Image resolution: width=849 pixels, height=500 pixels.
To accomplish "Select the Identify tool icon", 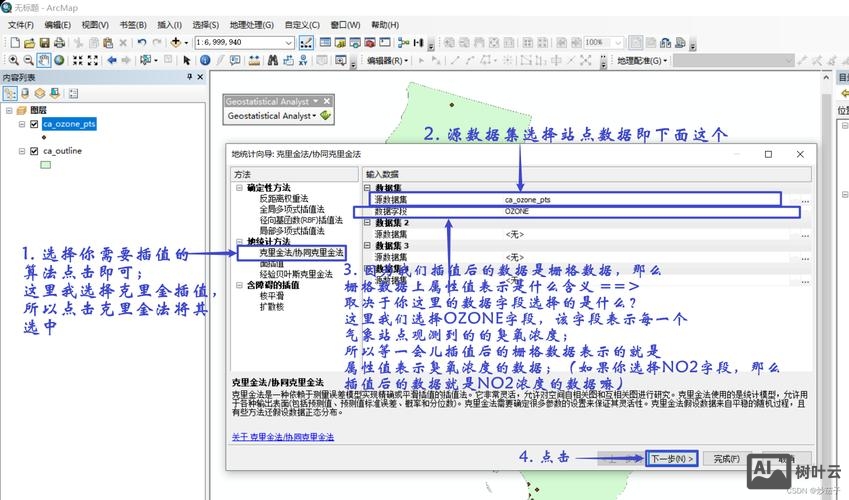I will 205,60.
